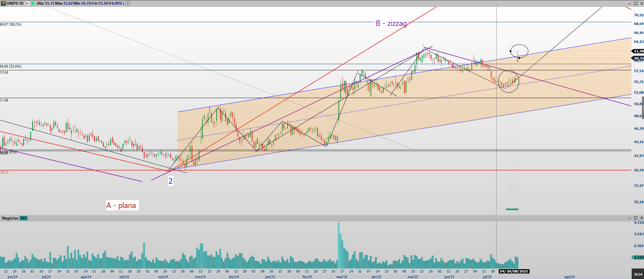This screenshot has height=279, width=644.
Task: Select the wave label '2' annotation
Action: tap(171, 181)
